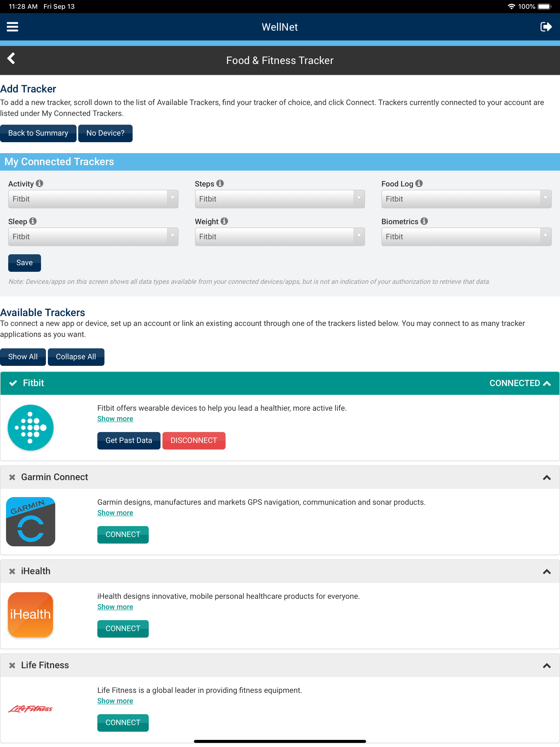This screenshot has height=747, width=560.
Task: Click the X icon beside iHealth
Action: tap(12, 571)
